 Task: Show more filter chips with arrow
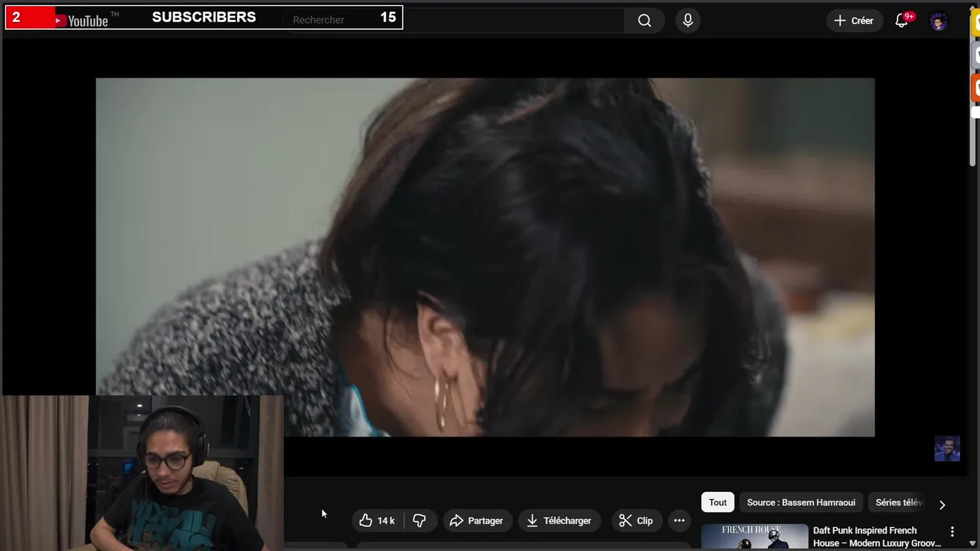(942, 504)
